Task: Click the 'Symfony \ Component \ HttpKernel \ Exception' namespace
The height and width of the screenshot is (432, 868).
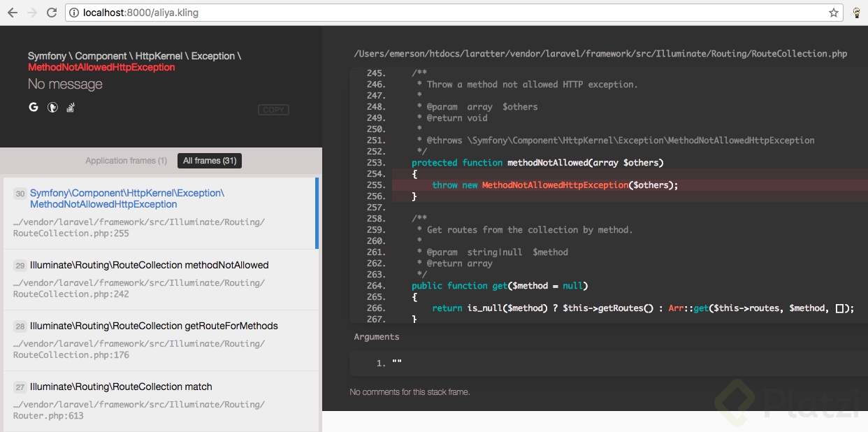Action: point(134,56)
